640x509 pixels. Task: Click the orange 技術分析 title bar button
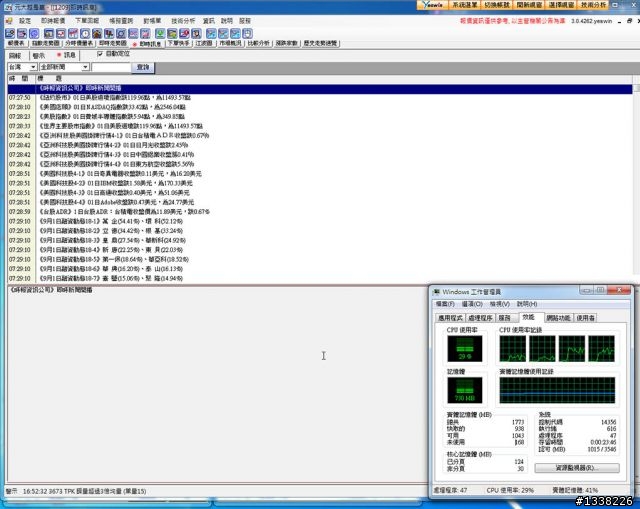click(x=593, y=5)
